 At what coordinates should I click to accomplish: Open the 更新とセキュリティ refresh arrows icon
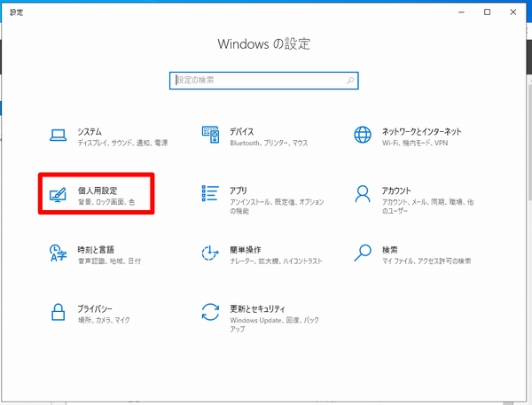210,312
